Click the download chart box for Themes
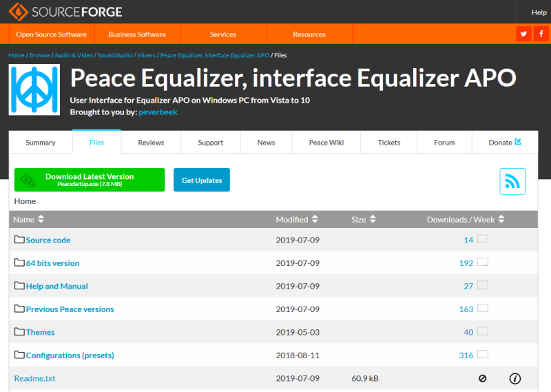 point(483,331)
